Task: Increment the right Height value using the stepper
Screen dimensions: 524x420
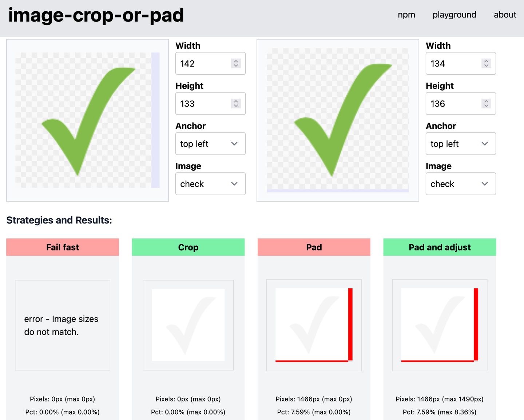Action: click(487, 101)
